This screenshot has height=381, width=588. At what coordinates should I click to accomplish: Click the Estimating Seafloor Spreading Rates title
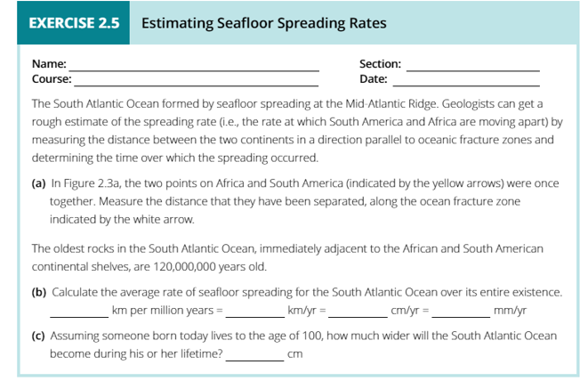point(263,23)
